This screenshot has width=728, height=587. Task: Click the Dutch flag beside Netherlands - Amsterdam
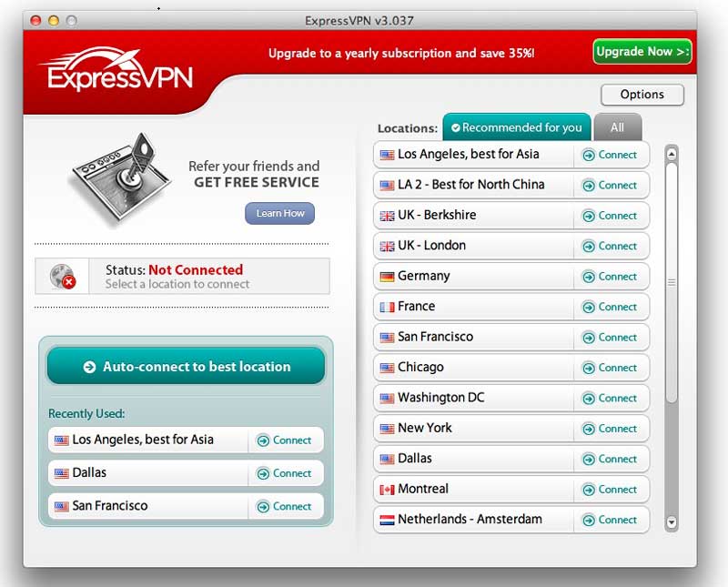386,521
